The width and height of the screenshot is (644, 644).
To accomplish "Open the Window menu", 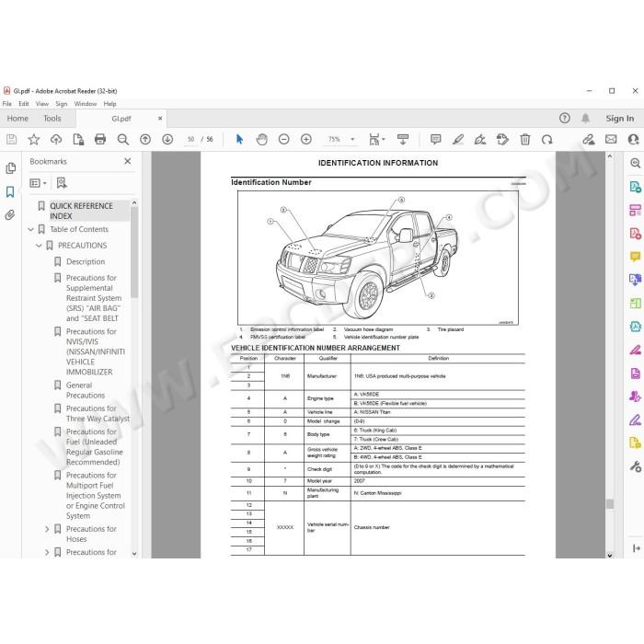I will click(86, 104).
